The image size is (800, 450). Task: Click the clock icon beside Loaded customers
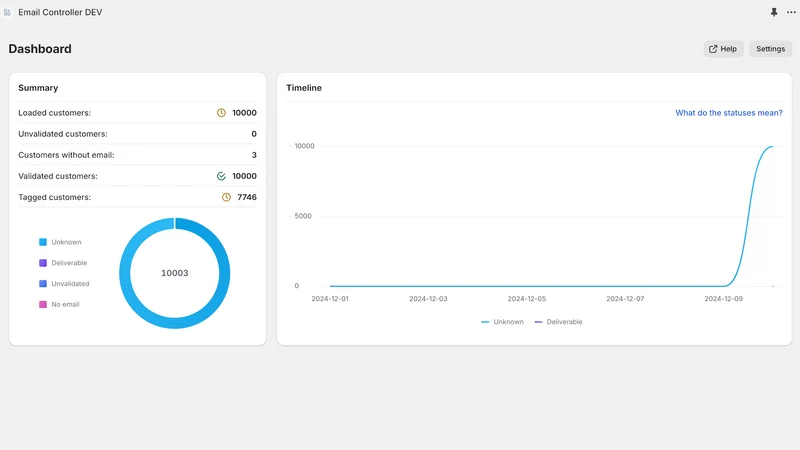click(x=221, y=113)
